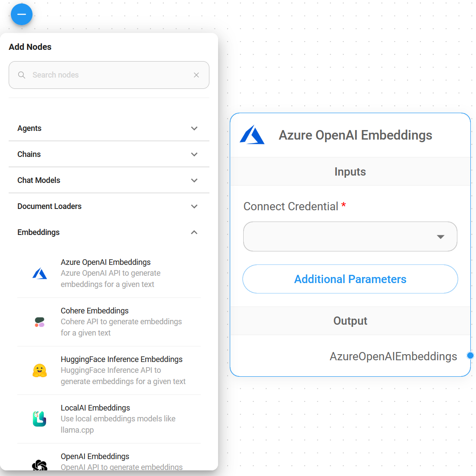Viewport: 476px width, 476px height.
Task: Open the Connect Credential dropdown
Action: click(350, 237)
